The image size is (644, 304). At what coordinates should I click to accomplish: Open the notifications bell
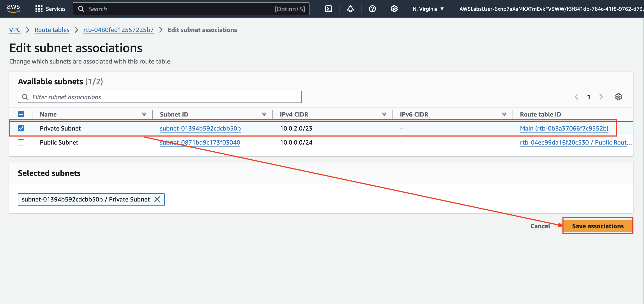[x=350, y=9]
